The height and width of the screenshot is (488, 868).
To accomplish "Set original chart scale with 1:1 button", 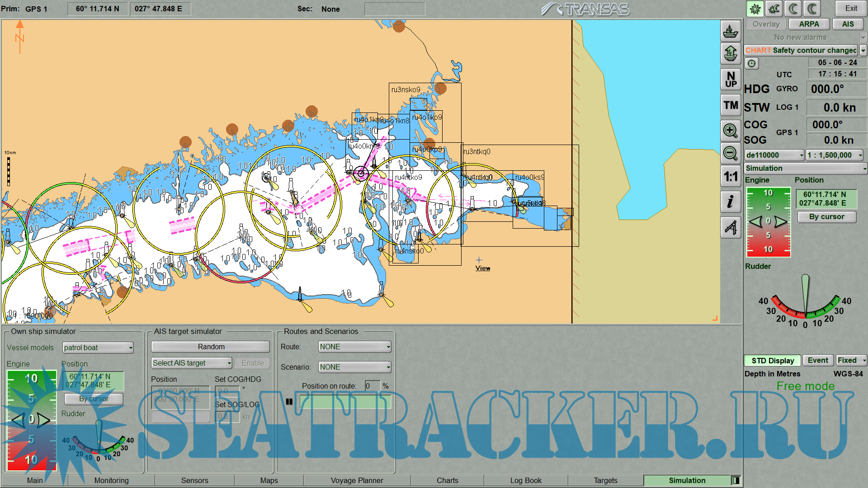I will pos(731,177).
